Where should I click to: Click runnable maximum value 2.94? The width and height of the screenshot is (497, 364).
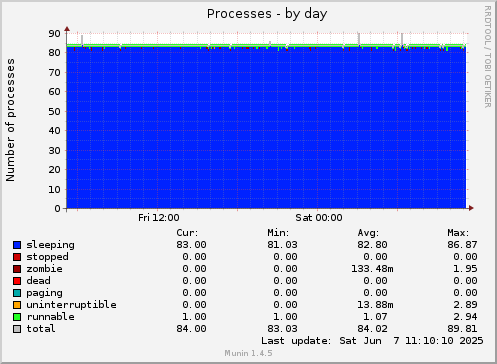465,317
